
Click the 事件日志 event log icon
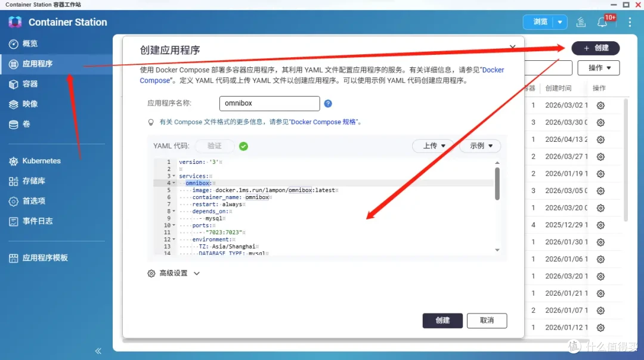point(14,221)
